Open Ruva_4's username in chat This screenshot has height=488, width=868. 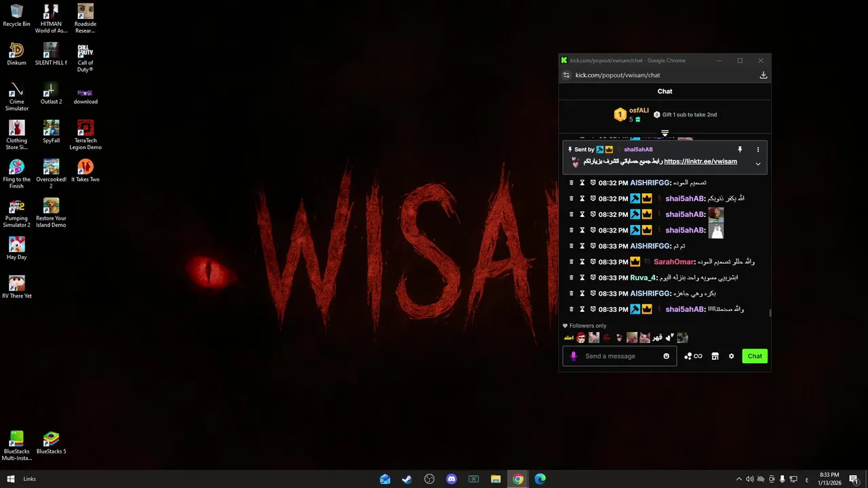[x=644, y=278]
